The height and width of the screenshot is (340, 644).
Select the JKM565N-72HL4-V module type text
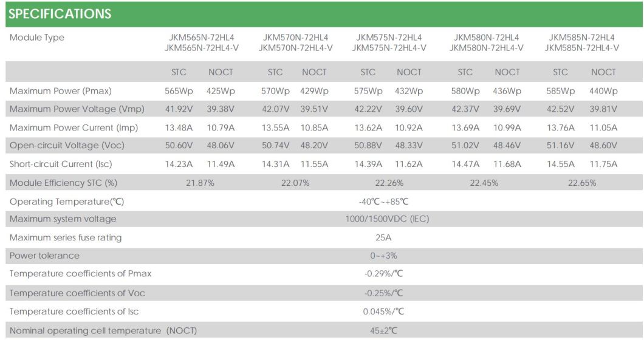201,48
